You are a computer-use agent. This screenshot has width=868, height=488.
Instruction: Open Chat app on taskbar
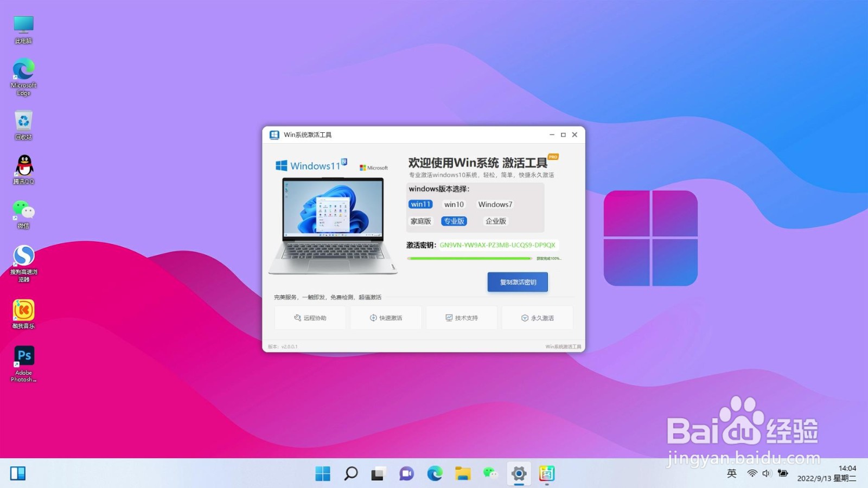(x=407, y=473)
